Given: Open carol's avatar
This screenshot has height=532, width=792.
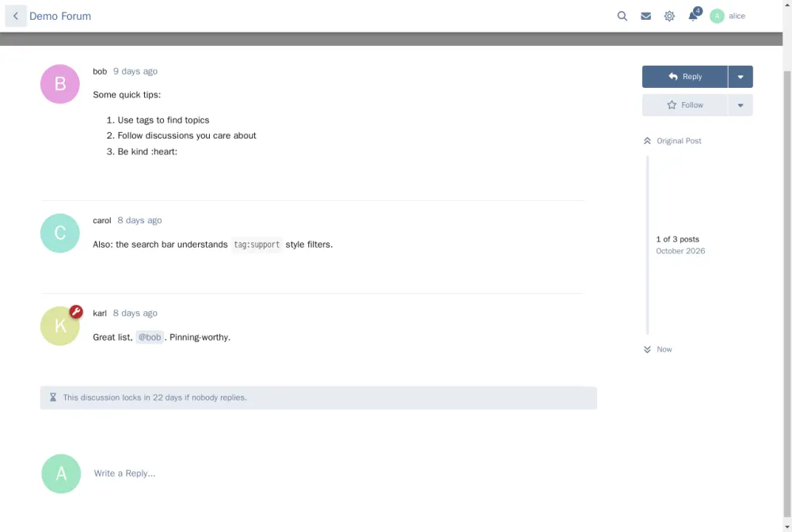Looking at the screenshot, I should coord(60,234).
